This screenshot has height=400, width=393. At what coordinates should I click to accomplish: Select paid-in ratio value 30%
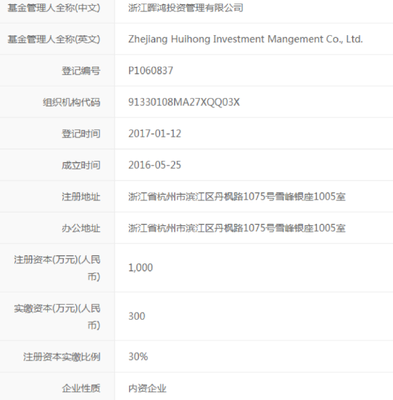[138, 357]
